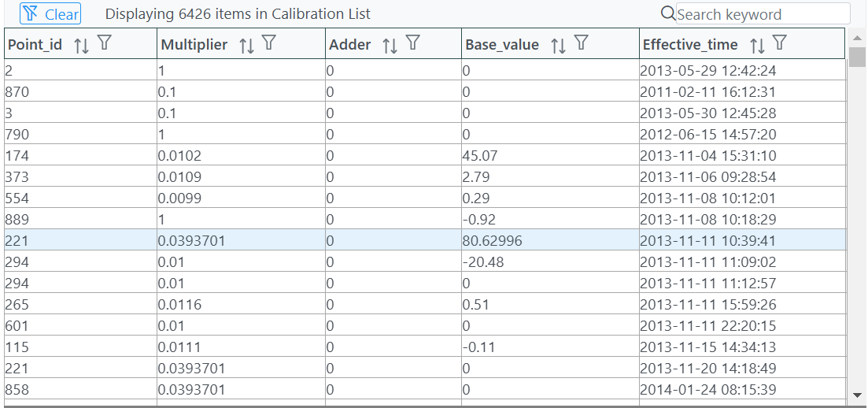The image size is (868, 408).
Task: Sort table by Point_id column arrows
Action: (x=81, y=46)
